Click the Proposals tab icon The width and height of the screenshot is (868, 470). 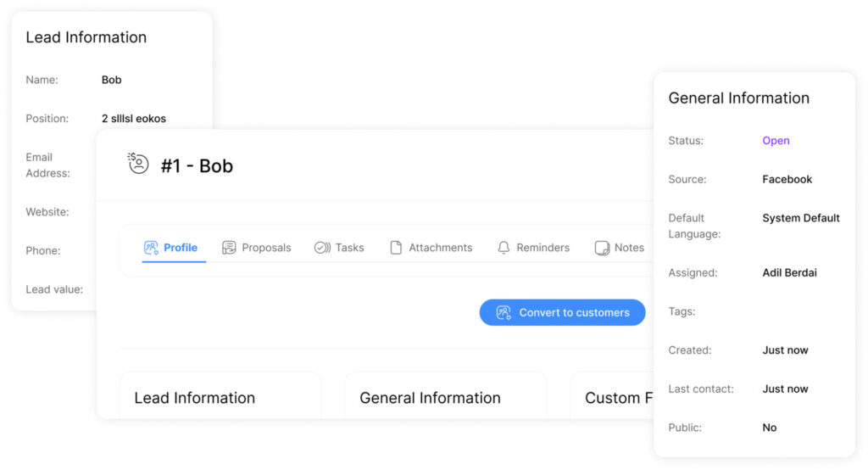pos(229,248)
